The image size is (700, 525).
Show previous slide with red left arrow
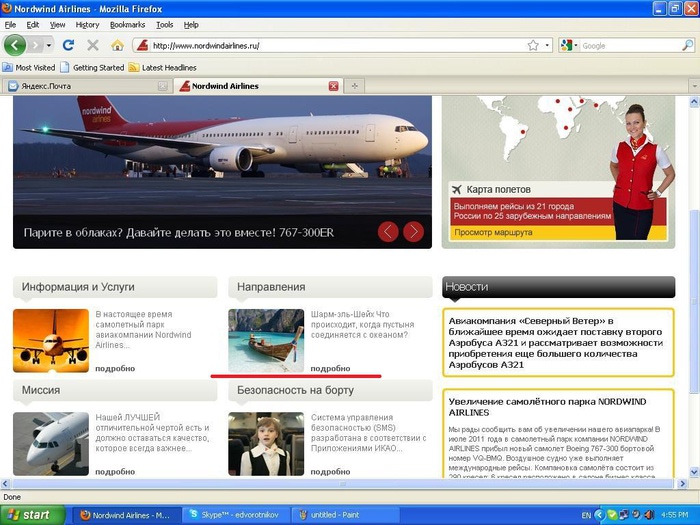[388, 232]
